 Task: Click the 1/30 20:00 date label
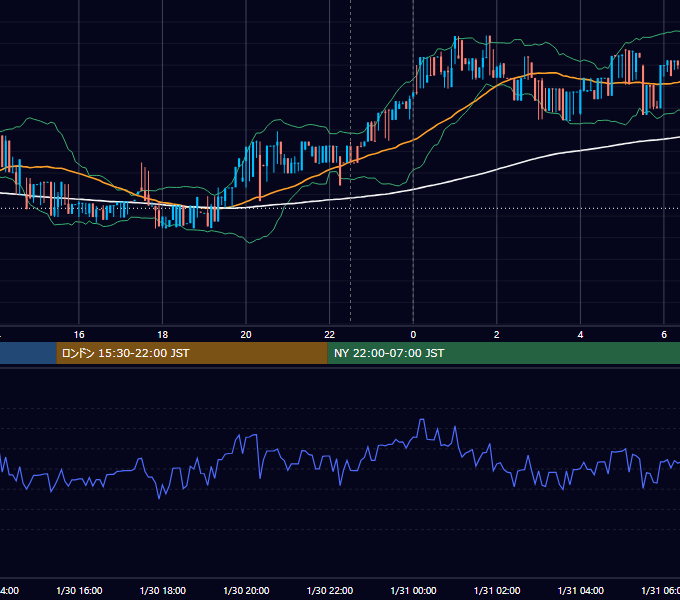pos(246,590)
